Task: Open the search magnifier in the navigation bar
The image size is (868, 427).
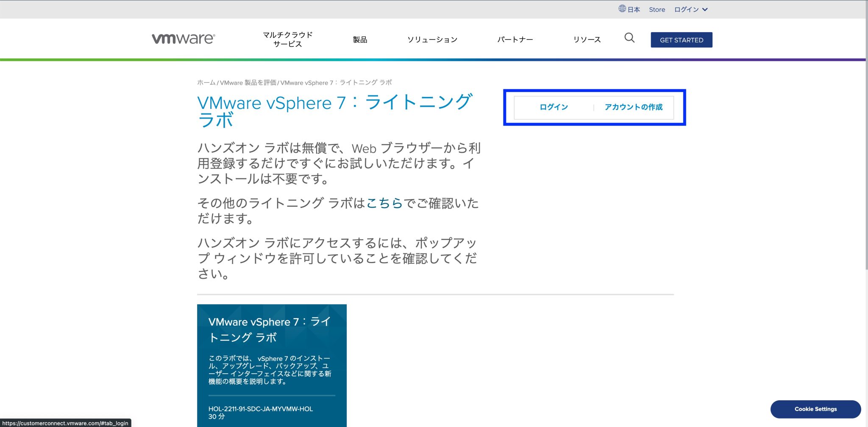Action: pos(629,38)
